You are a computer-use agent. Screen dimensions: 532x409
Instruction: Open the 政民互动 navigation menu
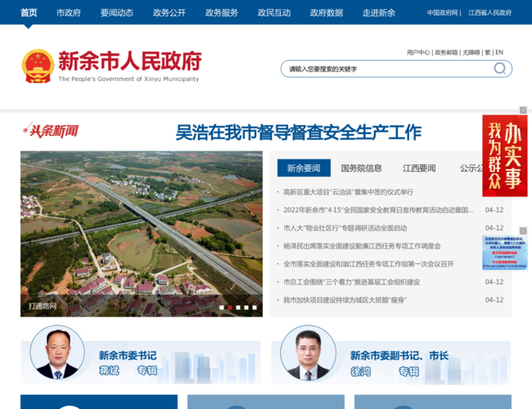pos(274,13)
